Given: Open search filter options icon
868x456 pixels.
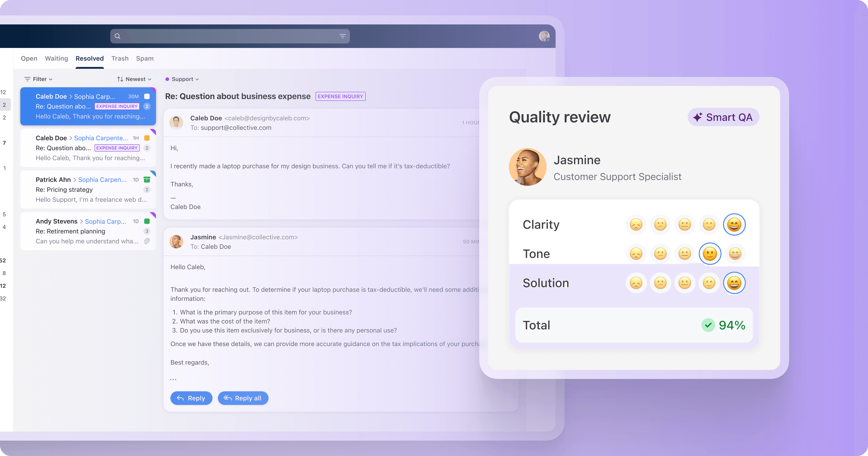Looking at the screenshot, I should click(342, 36).
